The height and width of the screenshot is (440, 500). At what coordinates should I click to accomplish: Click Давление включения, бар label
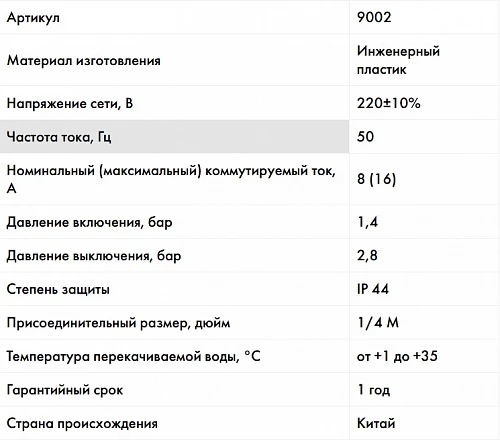tap(89, 222)
